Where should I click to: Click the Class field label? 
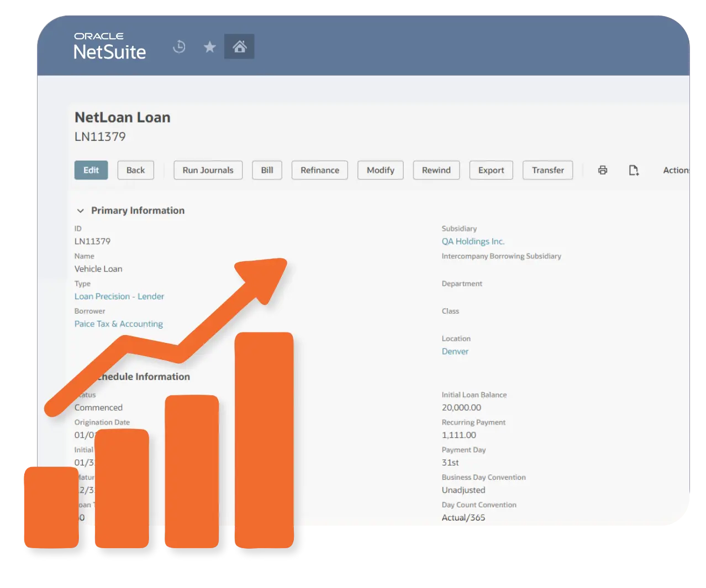coord(450,311)
